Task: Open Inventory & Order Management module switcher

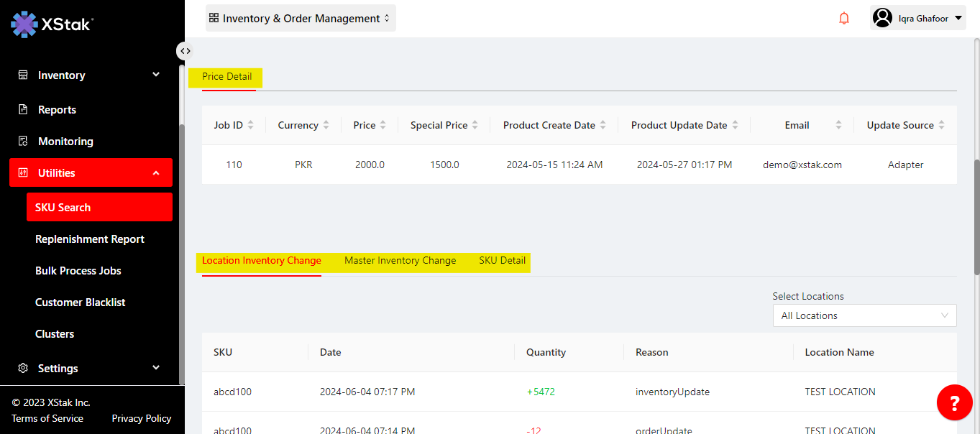Action: (301, 19)
